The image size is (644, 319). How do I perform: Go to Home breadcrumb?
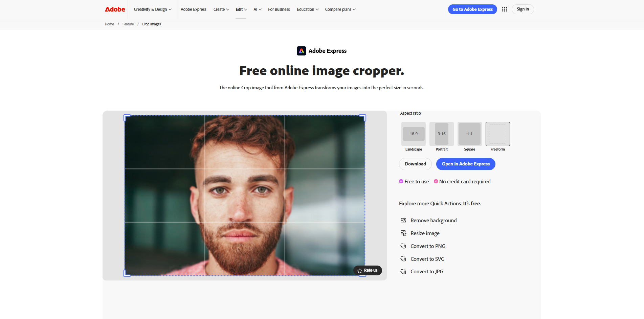point(109,24)
